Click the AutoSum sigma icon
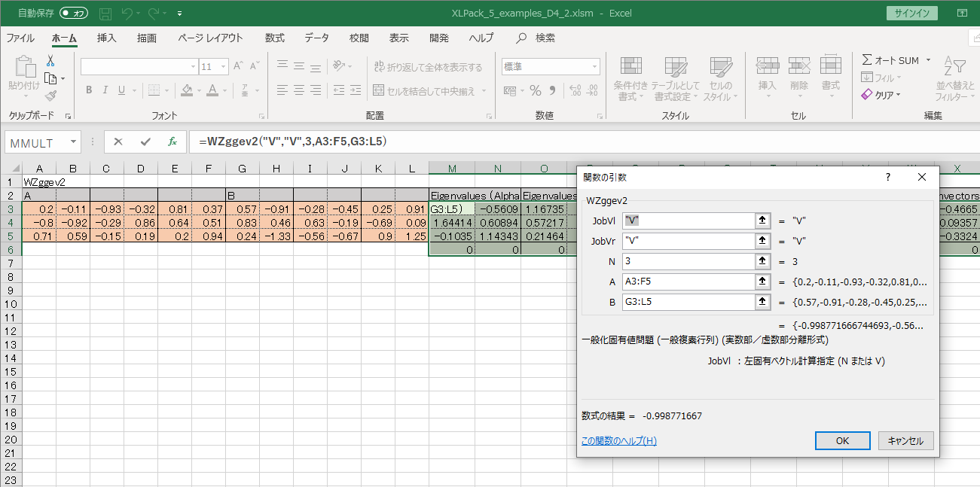The width and height of the screenshot is (980, 487). 867,60
